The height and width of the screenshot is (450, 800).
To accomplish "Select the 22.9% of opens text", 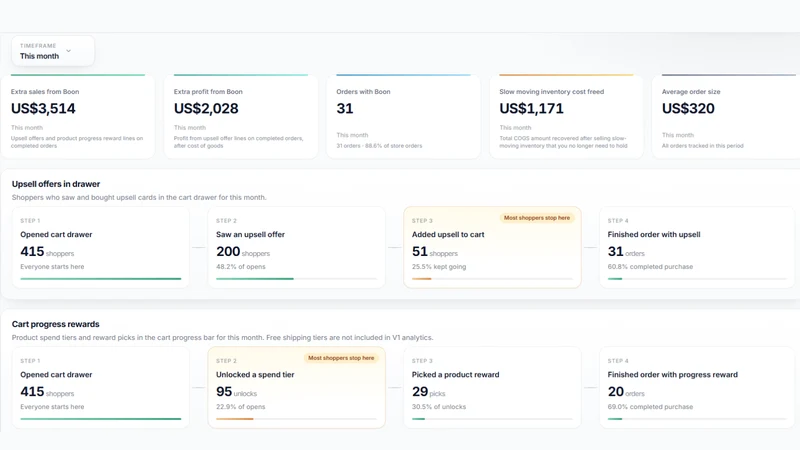I will click(241, 407).
